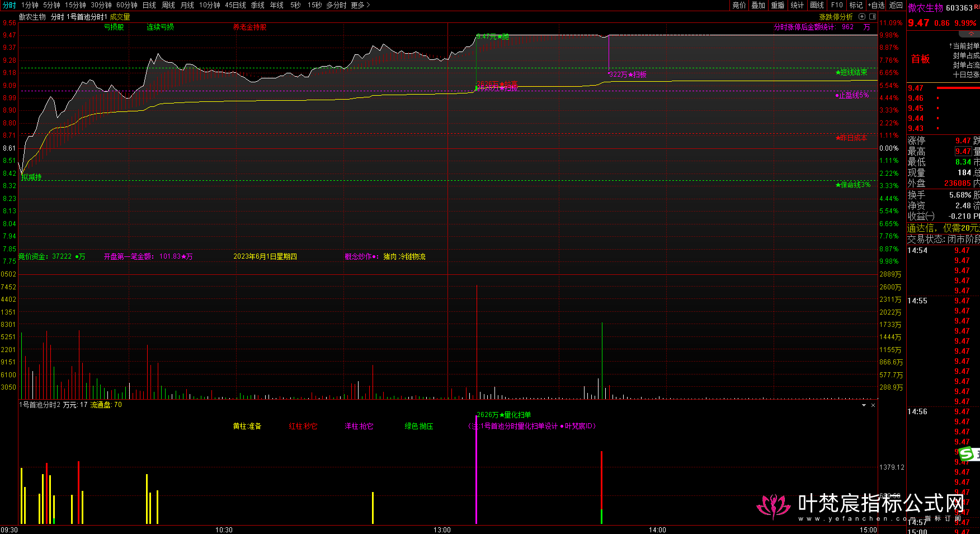
Task: Switch to 5分钟 chart period
Action: [x=51, y=5]
